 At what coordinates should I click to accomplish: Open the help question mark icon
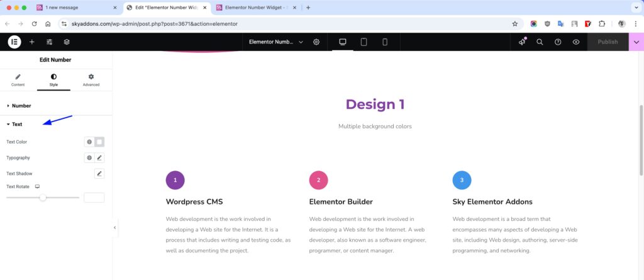(558, 42)
